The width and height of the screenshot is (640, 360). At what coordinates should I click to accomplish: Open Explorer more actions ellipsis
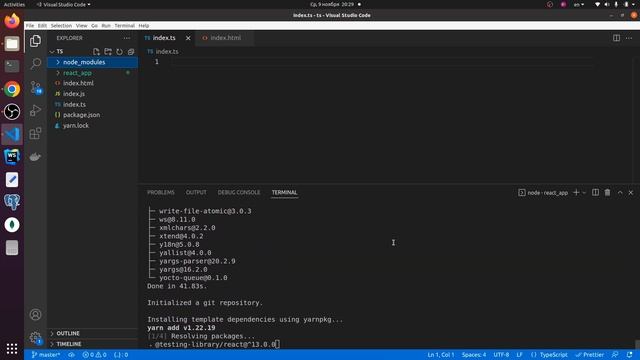pos(127,38)
